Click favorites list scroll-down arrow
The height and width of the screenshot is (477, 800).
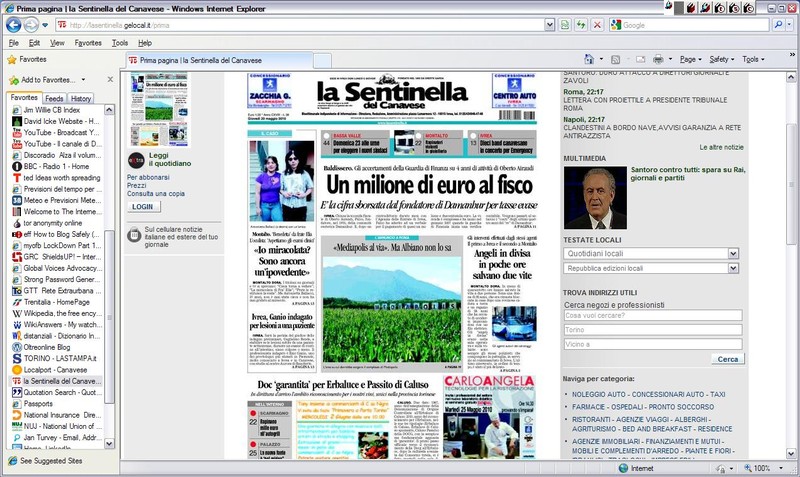[x=109, y=443]
